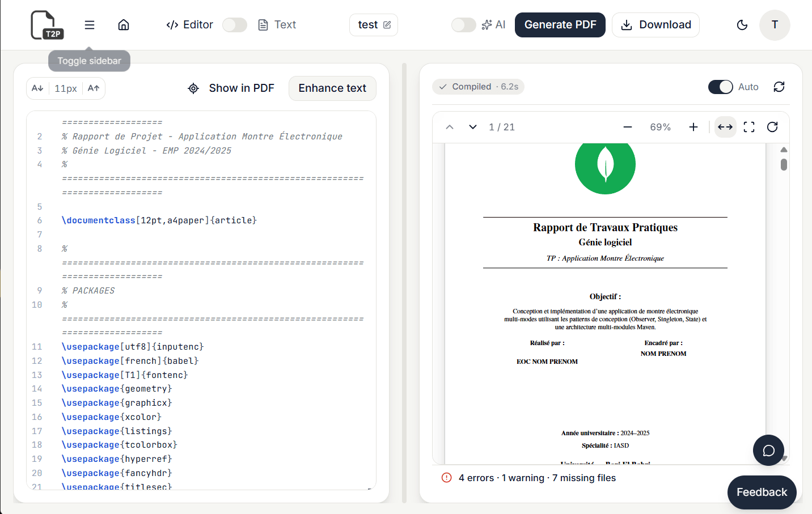Increase editor font size
This screenshot has width=812, height=514.
tap(94, 88)
